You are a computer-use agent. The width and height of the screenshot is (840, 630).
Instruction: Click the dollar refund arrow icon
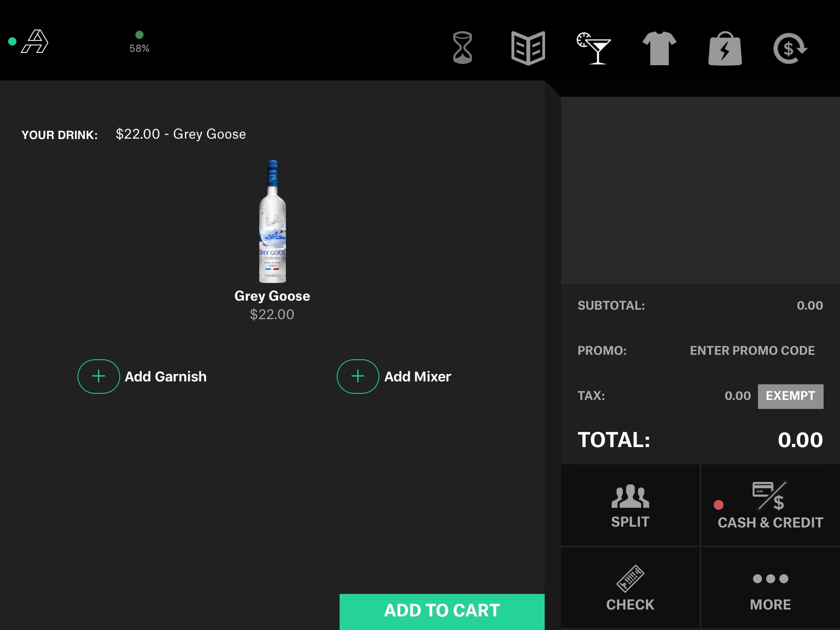click(790, 48)
